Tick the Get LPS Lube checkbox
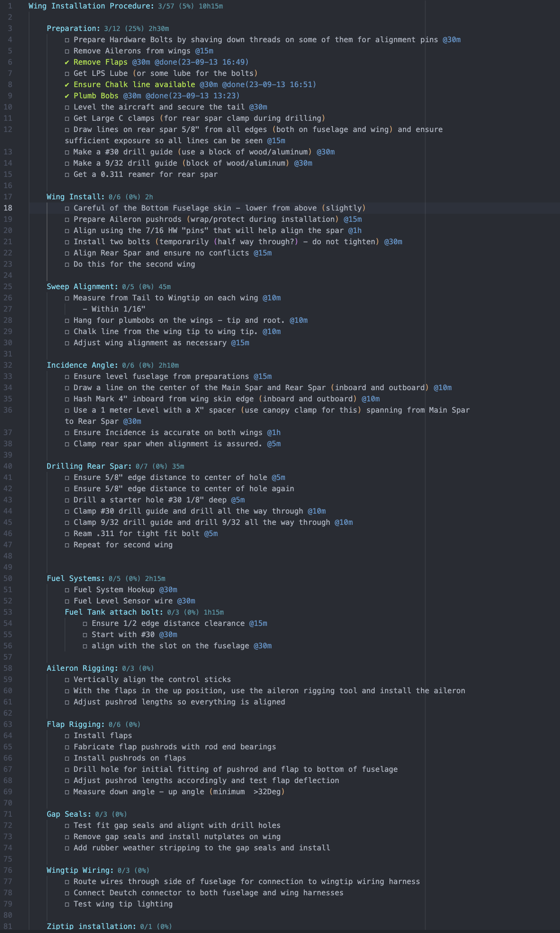 [67, 74]
